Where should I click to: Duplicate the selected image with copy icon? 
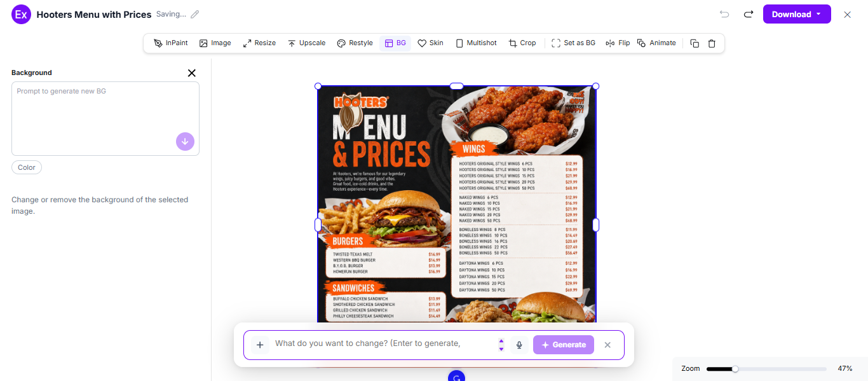695,43
